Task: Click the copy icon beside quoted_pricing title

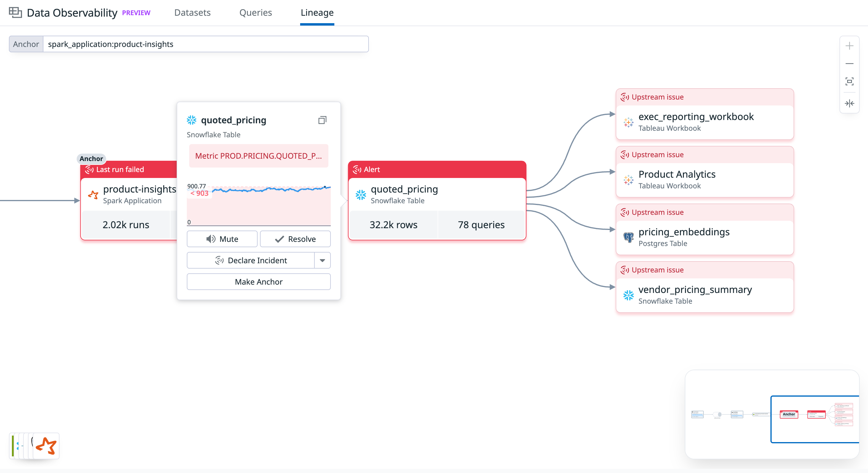Action: 322,120
